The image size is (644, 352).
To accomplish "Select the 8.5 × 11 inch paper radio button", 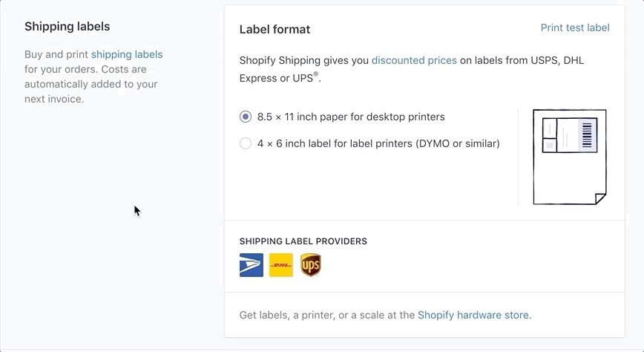I will click(x=246, y=117).
